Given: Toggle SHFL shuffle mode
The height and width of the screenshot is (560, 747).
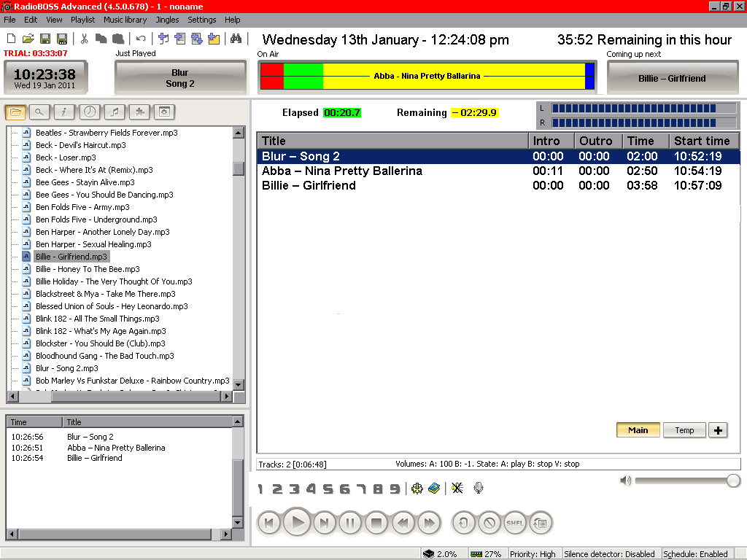Looking at the screenshot, I should (515, 523).
